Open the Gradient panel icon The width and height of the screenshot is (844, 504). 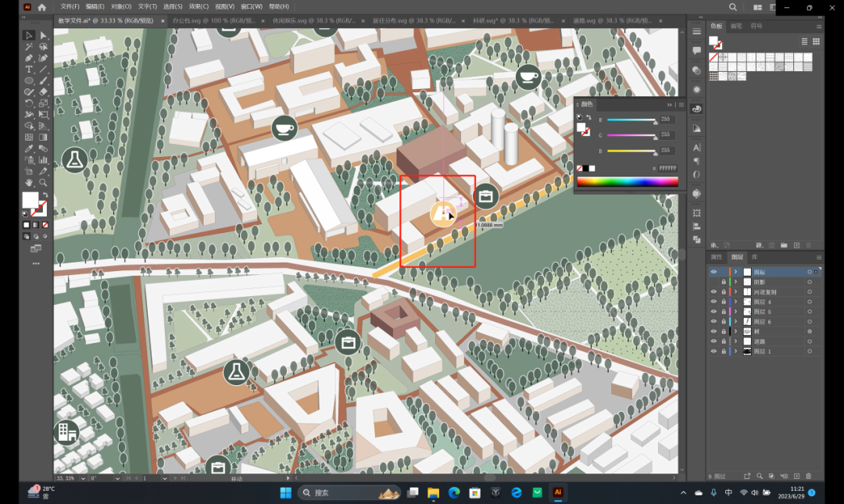[x=696, y=128]
